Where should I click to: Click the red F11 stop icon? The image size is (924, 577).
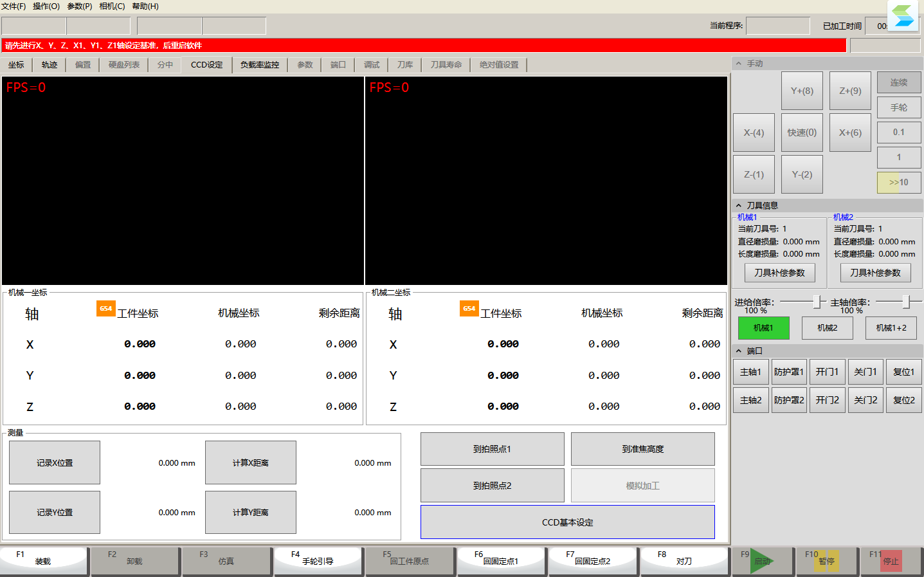(x=891, y=561)
